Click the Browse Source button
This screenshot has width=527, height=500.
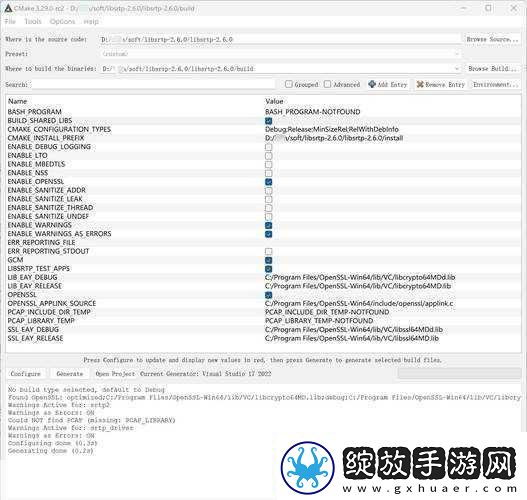[492, 39]
